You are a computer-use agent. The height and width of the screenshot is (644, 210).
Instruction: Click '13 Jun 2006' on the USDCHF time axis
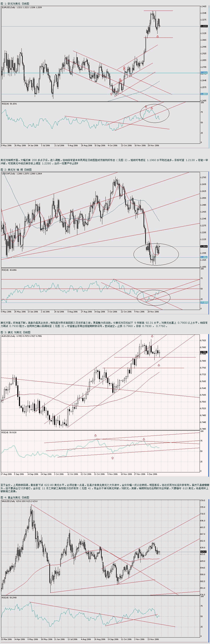(x=33, y=312)
